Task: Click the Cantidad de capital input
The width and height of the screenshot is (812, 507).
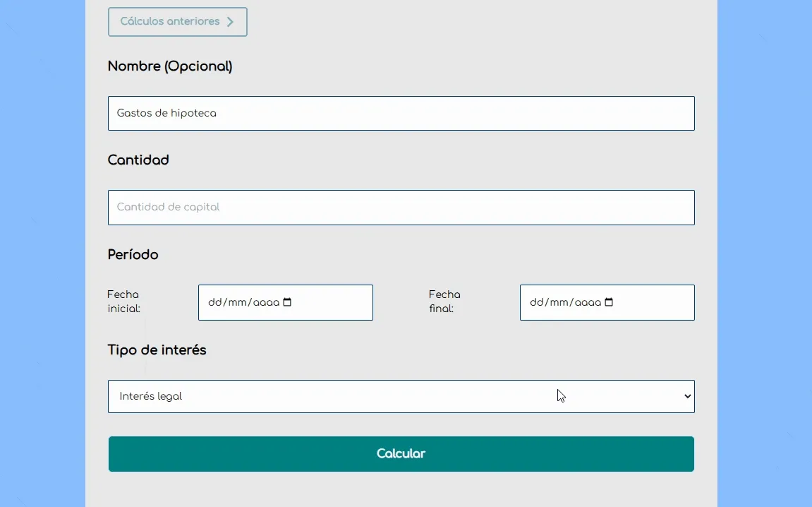Action: coord(401,208)
